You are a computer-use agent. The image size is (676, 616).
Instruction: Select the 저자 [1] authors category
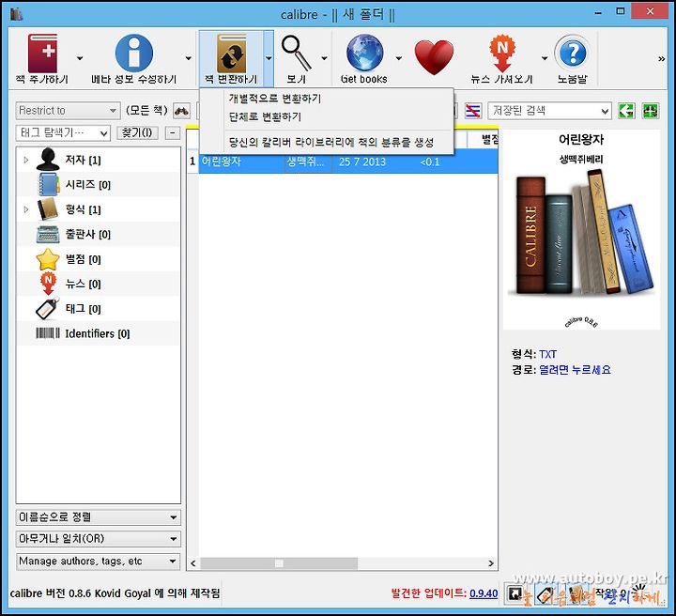83,160
